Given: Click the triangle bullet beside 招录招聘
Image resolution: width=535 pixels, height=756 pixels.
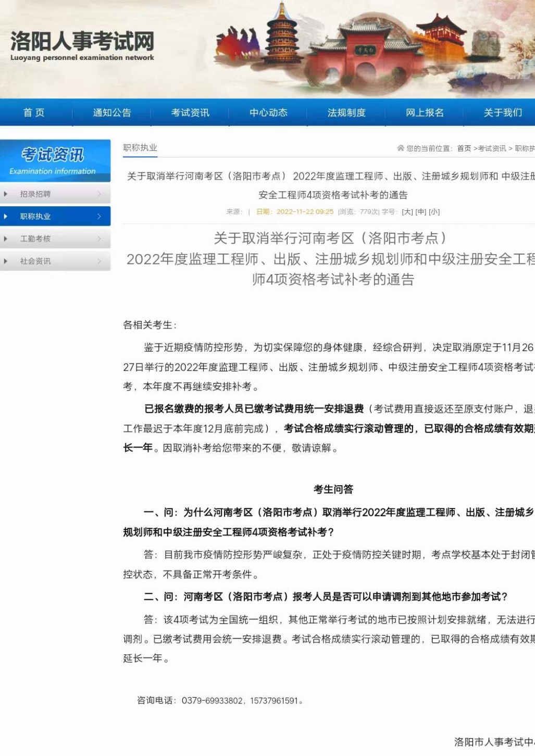Looking at the screenshot, I should pyautogui.click(x=6, y=194).
